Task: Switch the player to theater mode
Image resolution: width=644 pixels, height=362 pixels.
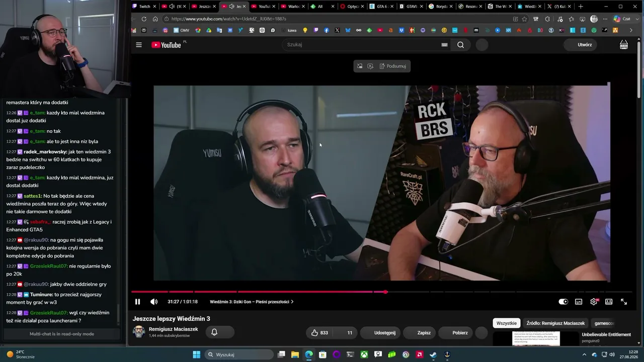Action: point(609,302)
